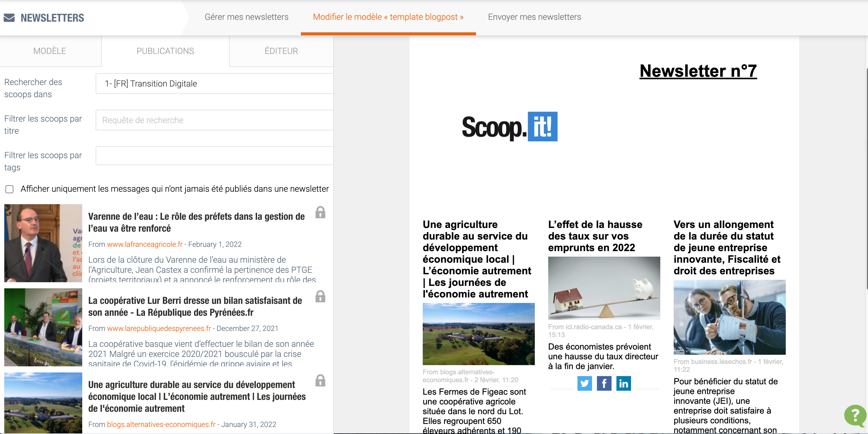Image resolution: width=868 pixels, height=434 pixels.
Task: Click Vers un allongement de la durée headline
Action: [x=727, y=247]
